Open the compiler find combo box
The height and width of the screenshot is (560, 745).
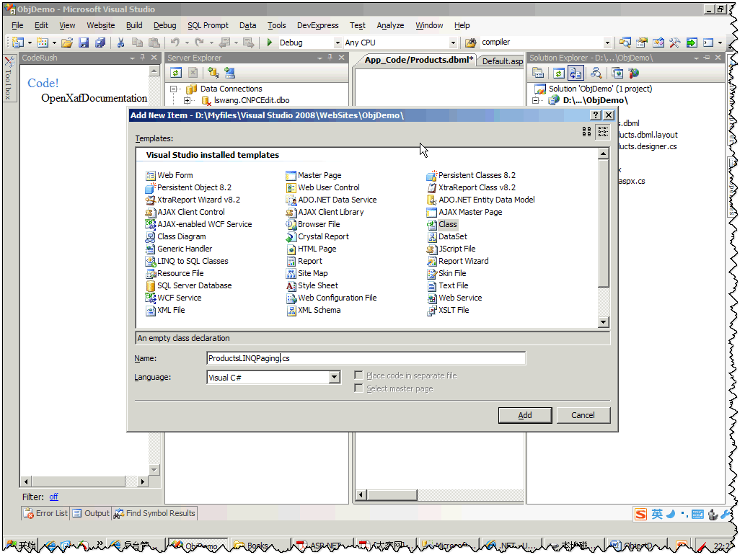pyautogui.click(x=607, y=43)
